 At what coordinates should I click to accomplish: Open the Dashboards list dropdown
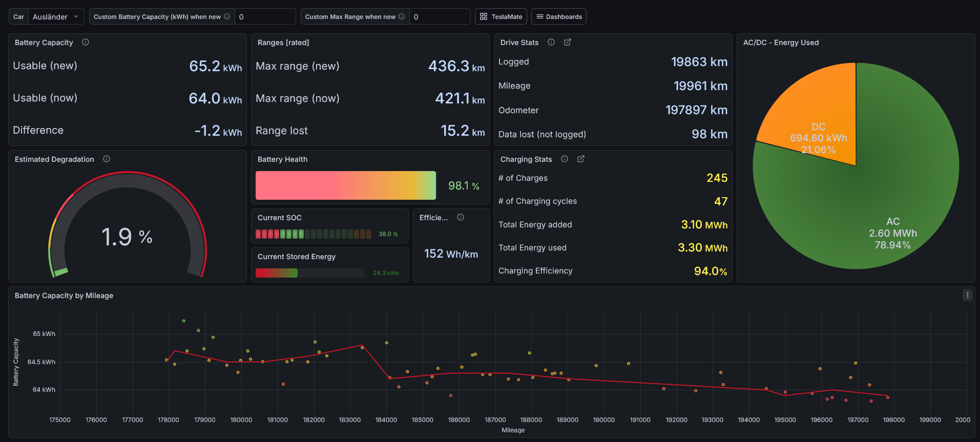[559, 16]
